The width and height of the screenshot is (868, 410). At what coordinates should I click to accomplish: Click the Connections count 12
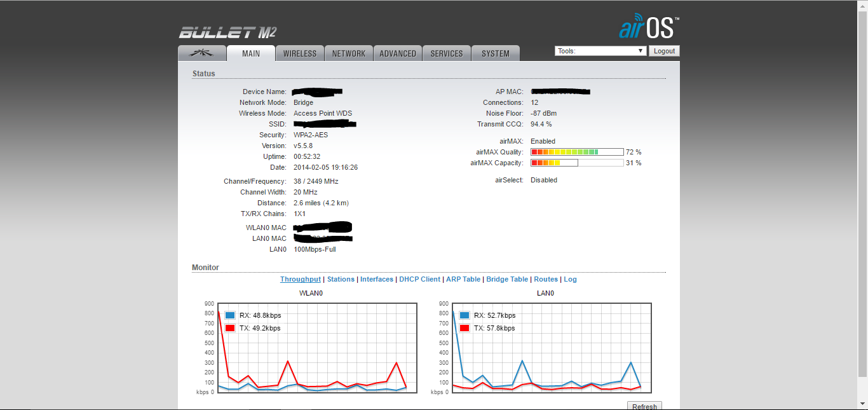point(534,102)
